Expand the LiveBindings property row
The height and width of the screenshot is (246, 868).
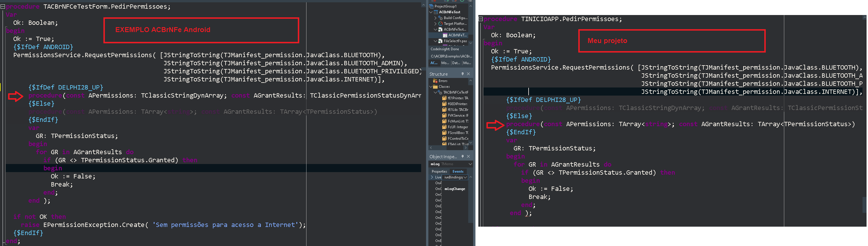pyautogui.click(x=432, y=177)
